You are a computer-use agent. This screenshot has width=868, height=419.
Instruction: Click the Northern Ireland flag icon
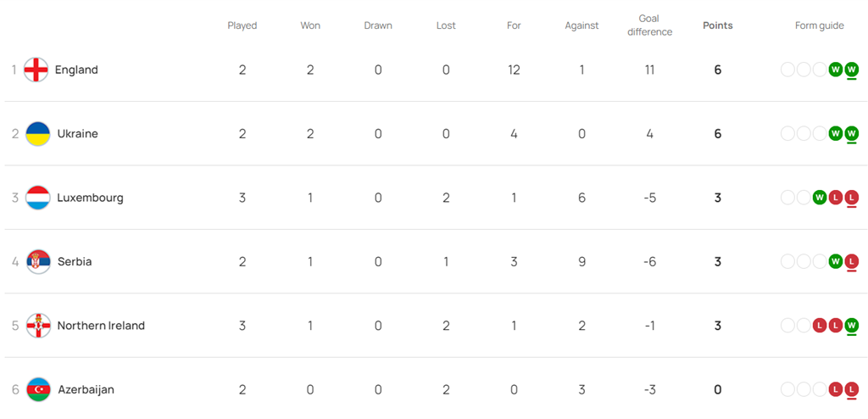38,326
